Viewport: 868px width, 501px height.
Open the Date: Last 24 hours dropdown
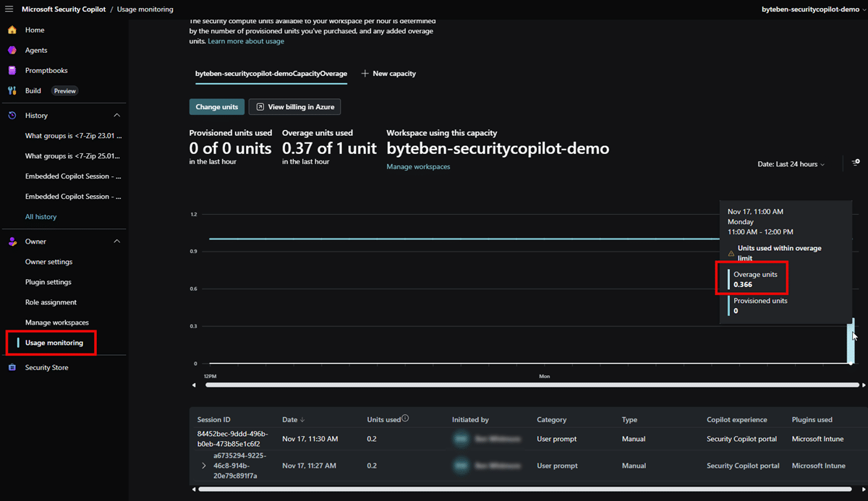click(791, 164)
